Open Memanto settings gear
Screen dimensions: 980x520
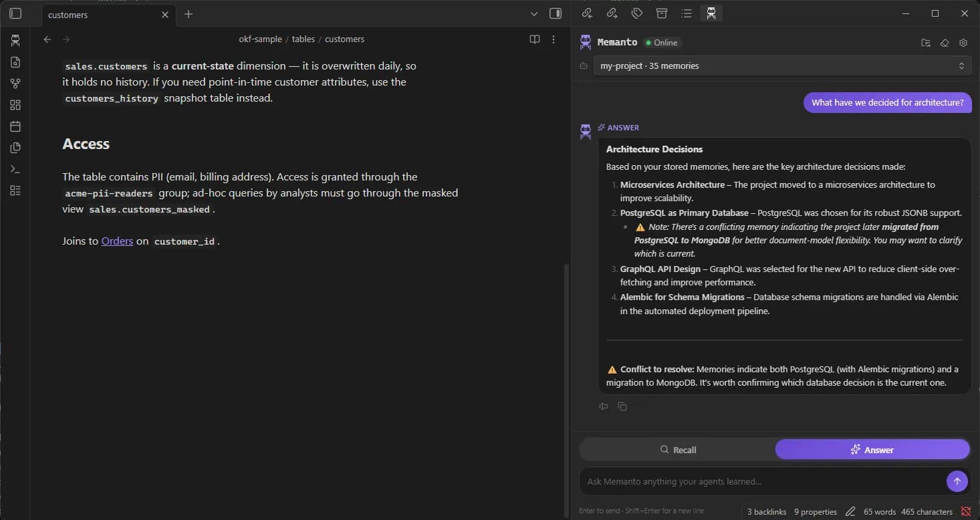point(963,43)
